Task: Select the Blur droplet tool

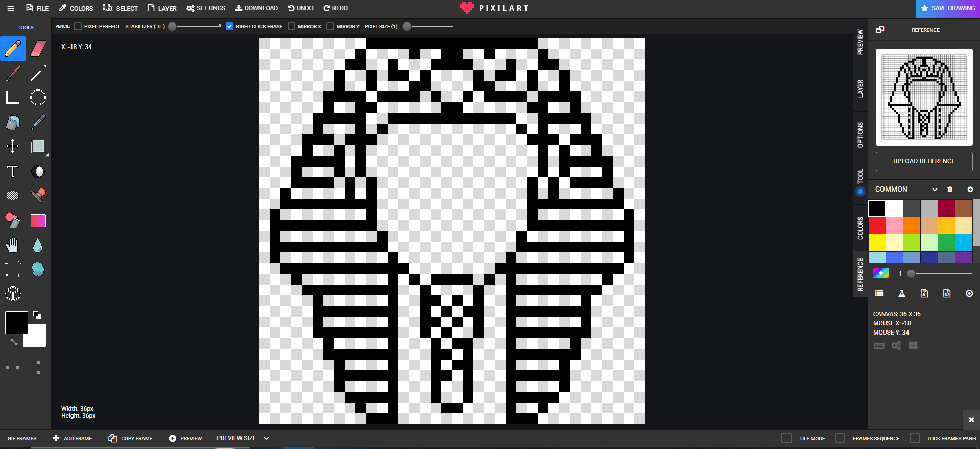Action: pyautogui.click(x=38, y=245)
